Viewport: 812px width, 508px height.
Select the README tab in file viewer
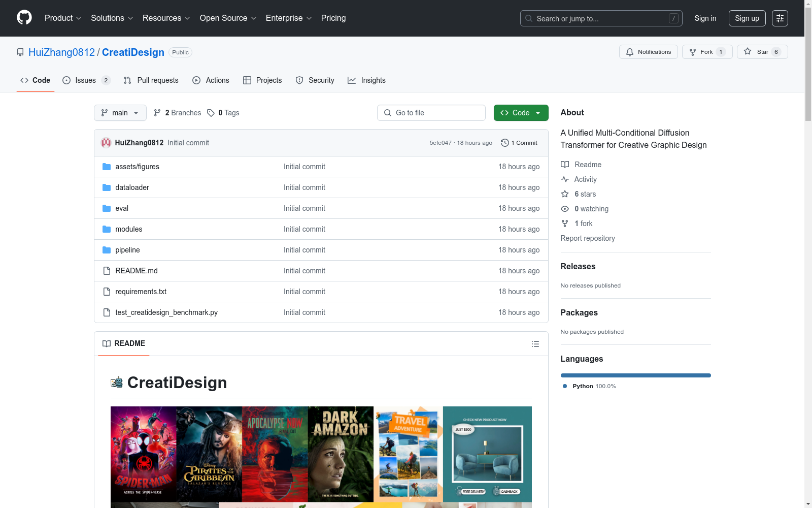click(x=124, y=343)
